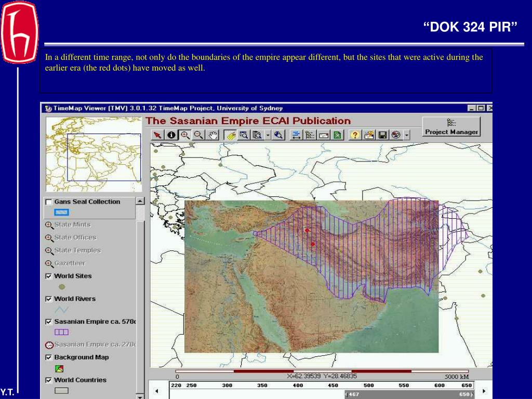Select the zoom out magnifier tool
The width and height of the screenshot is (532, 399).
click(199, 135)
